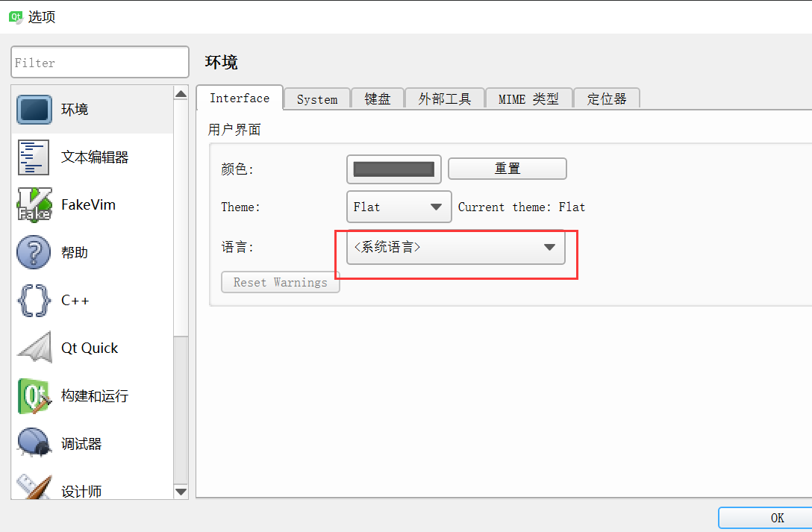
Task: Switch to the MIME 类型 tab
Action: 528,98
